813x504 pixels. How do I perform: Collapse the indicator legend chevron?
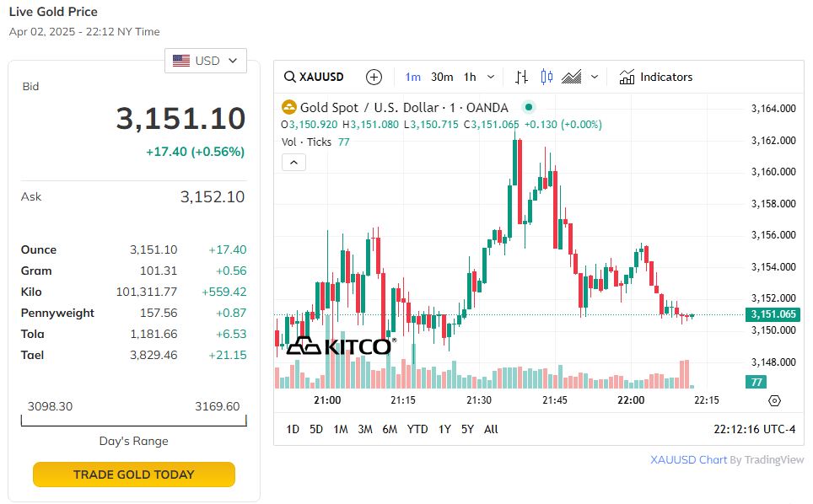[293, 163]
